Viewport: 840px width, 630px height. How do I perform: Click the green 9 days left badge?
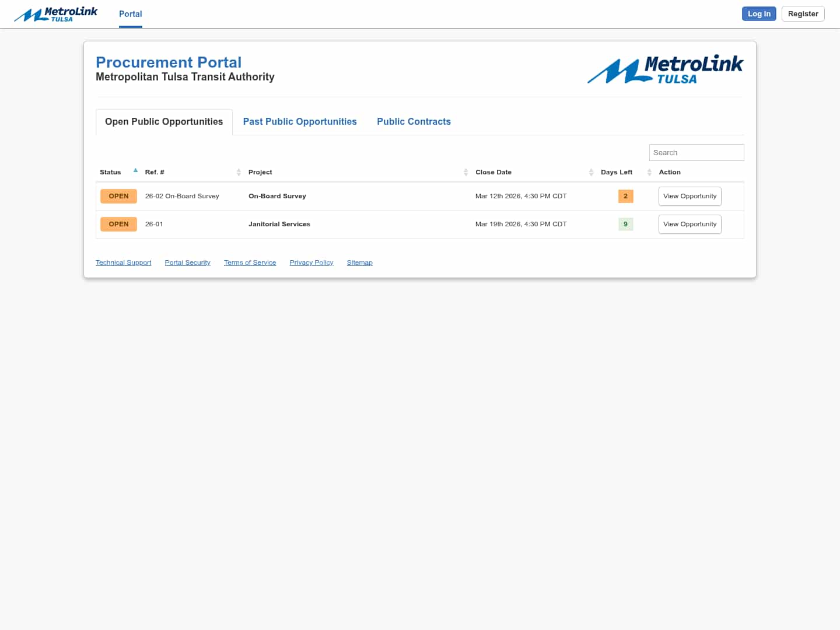(625, 224)
